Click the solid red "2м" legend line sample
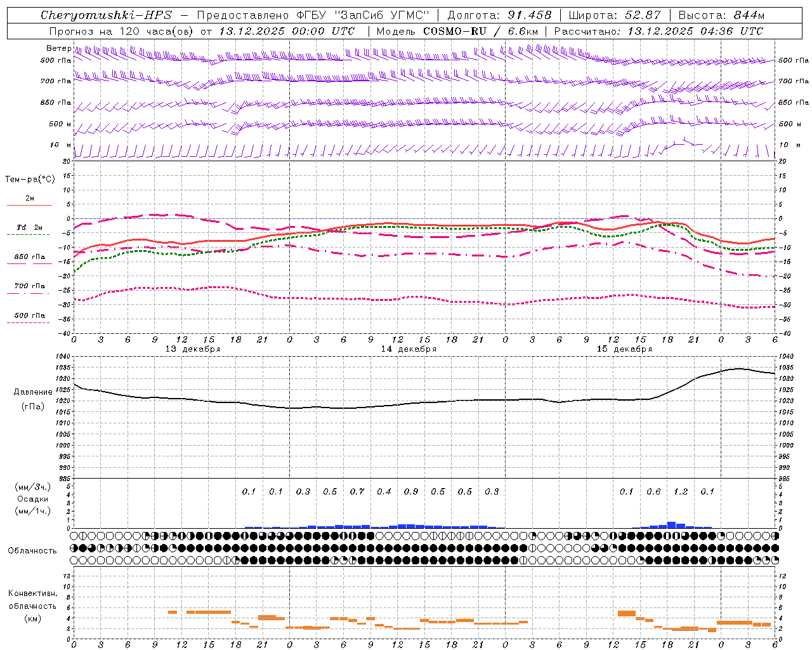 (x=29, y=205)
